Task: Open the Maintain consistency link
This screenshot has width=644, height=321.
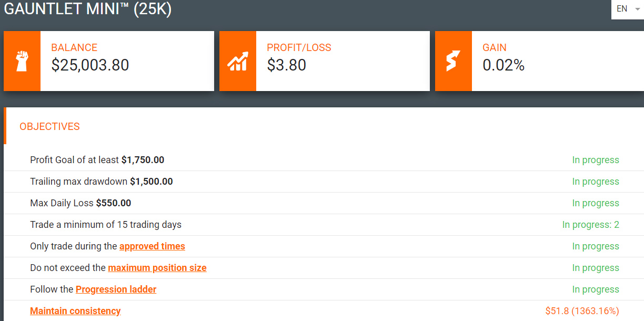Action: [75, 311]
